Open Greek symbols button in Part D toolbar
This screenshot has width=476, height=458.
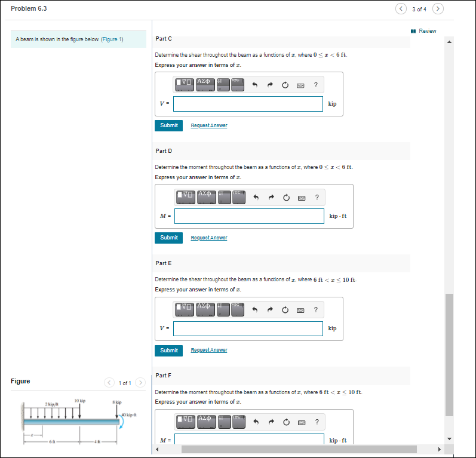[x=207, y=197]
